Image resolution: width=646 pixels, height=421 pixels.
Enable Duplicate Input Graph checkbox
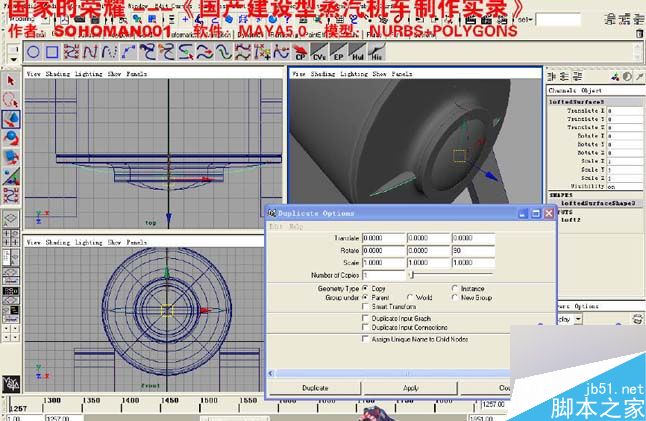(365, 318)
